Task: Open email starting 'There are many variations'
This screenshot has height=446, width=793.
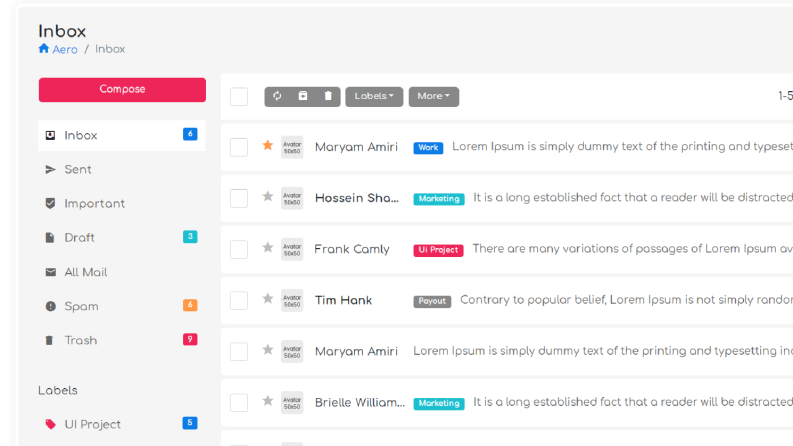Action: click(632, 249)
